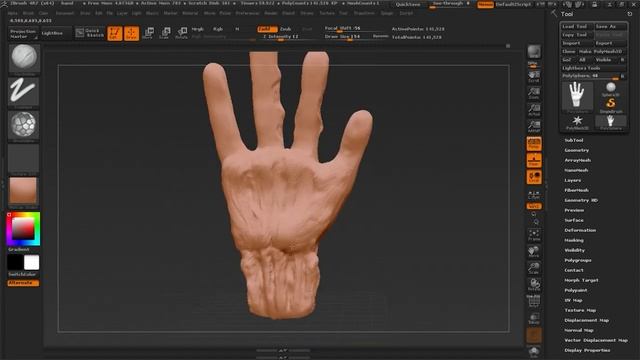Click the Solo mode icon
Screen dimensions: 640x360
[534, 352]
